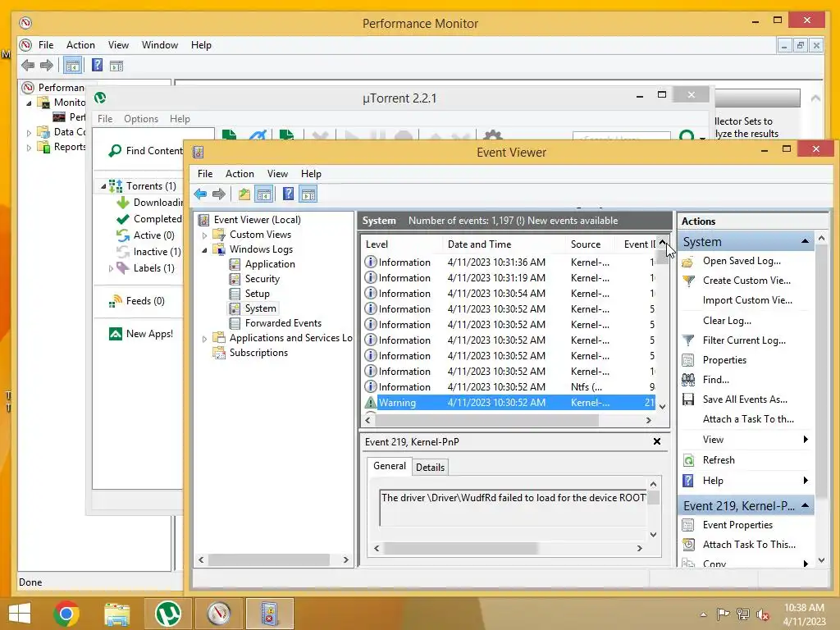Click the Date and Time column header

point(504,244)
